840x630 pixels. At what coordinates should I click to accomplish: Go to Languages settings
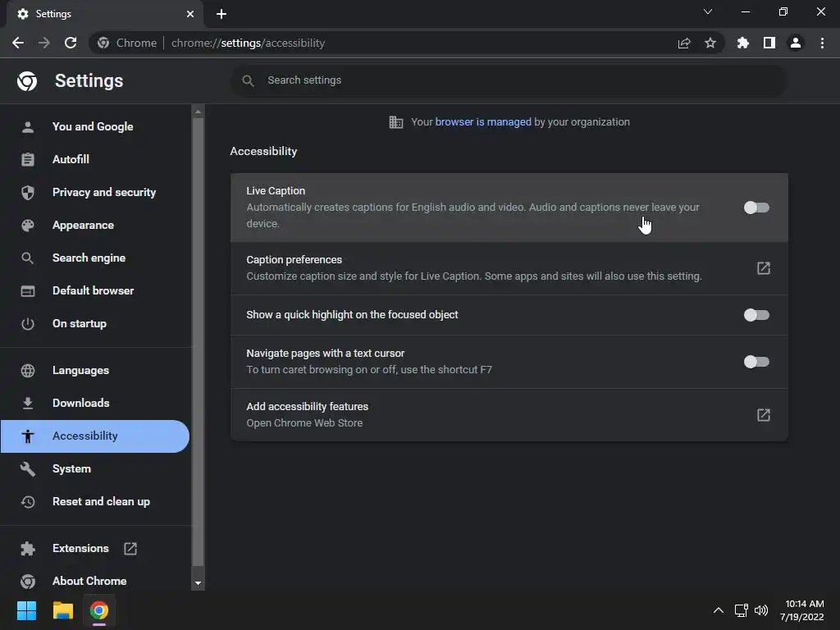coord(95,370)
